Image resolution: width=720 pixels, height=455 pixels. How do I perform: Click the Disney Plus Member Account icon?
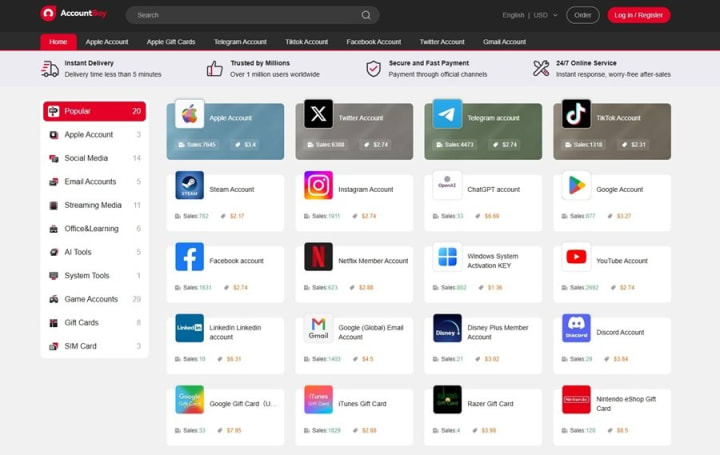pyautogui.click(x=447, y=328)
